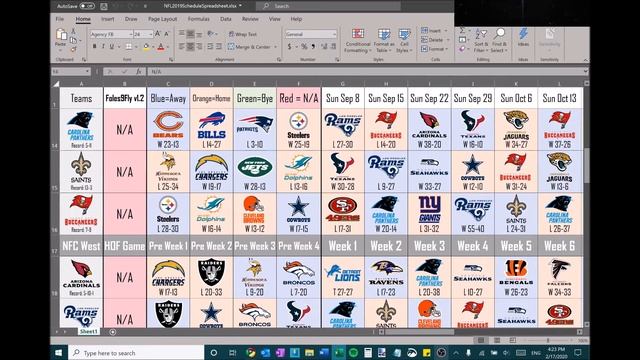Click the Delete cells button
Screen dimensions: 640x360
click(x=435, y=40)
